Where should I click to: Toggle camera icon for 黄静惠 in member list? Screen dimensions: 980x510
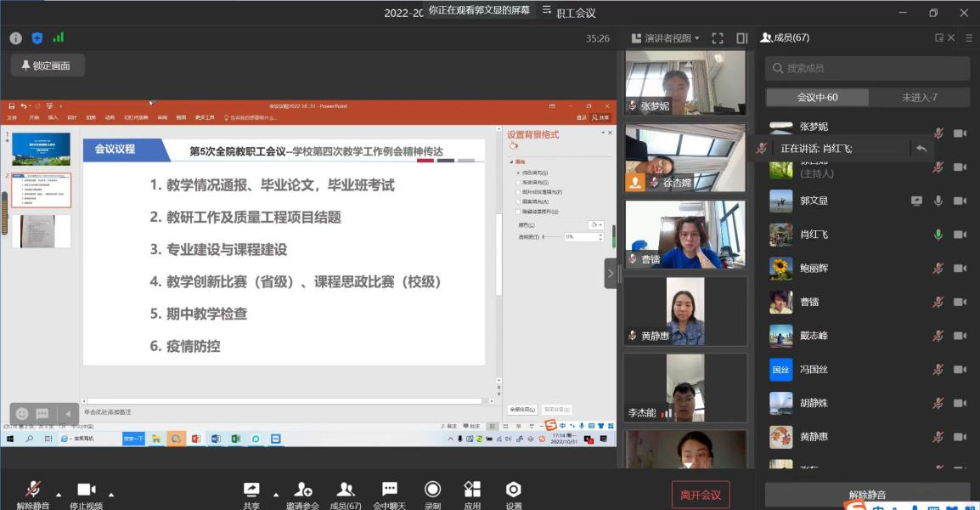tap(960, 438)
